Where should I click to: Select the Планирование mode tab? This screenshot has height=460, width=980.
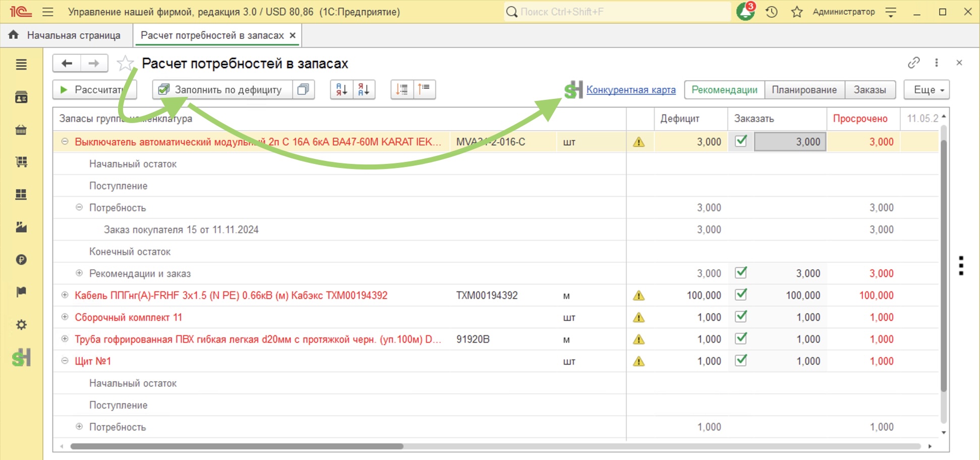pos(804,90)
